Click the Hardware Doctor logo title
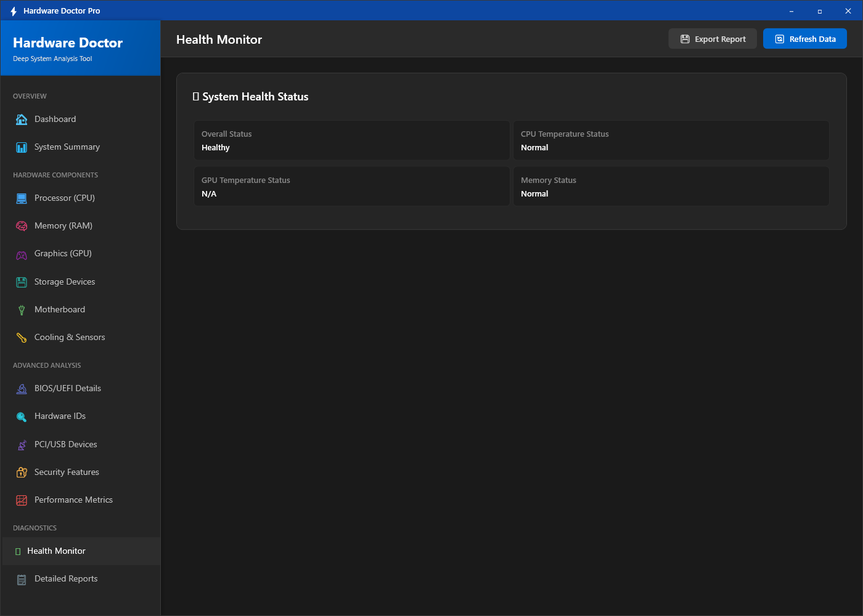 pos(68,43)
